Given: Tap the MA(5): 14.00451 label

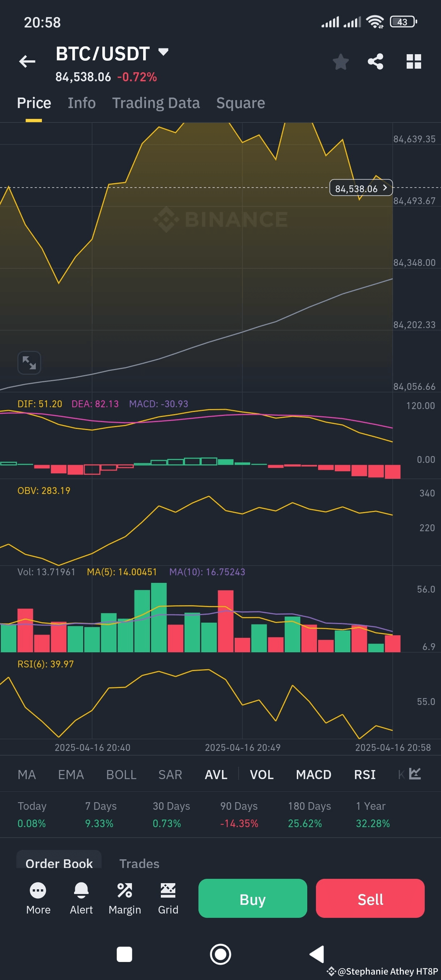Looking at the screenshot, I should tap(122, 572).
